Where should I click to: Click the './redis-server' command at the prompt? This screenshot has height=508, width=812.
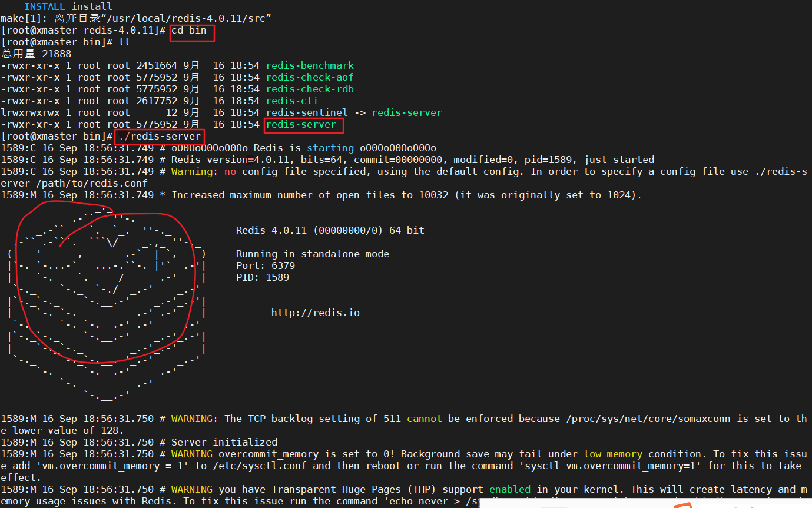coord(160,136)
